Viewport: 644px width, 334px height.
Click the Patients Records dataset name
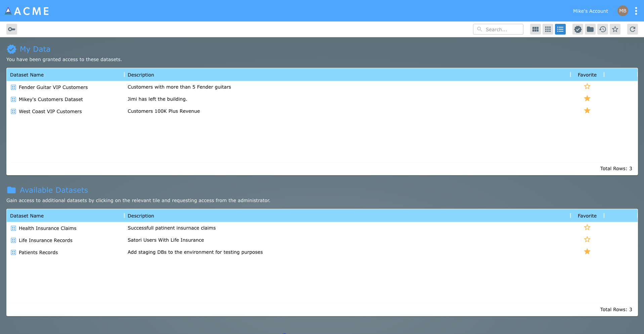pos(38,252)
